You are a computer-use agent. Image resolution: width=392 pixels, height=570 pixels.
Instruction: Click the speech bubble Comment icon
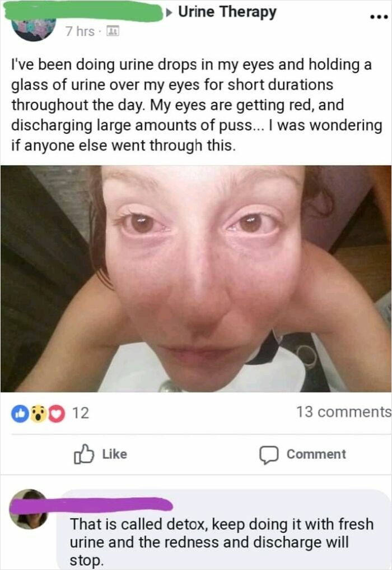click(x=269, y=455)
